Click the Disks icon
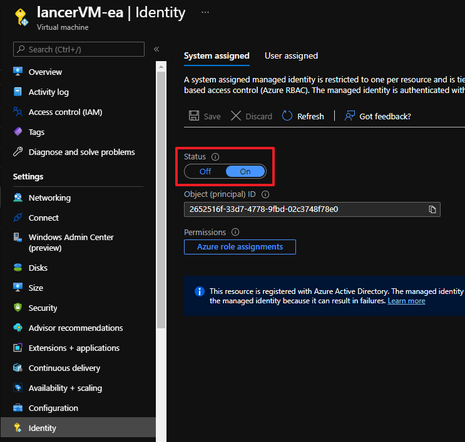This screenshot has width=465, height=442. (x=18, y=268)
